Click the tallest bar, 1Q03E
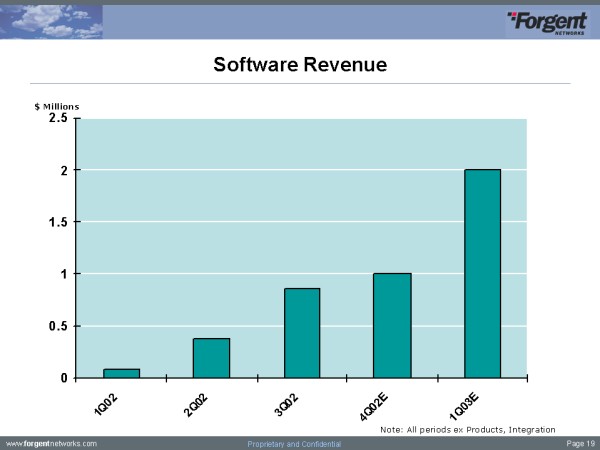The image size is (600, 450). (482, 273)
